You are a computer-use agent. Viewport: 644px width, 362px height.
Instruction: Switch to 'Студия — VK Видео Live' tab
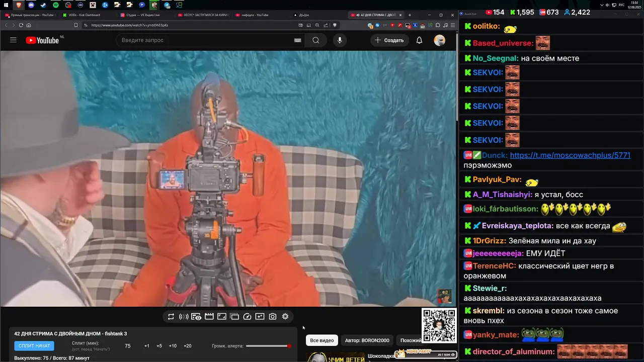(145, 15)
